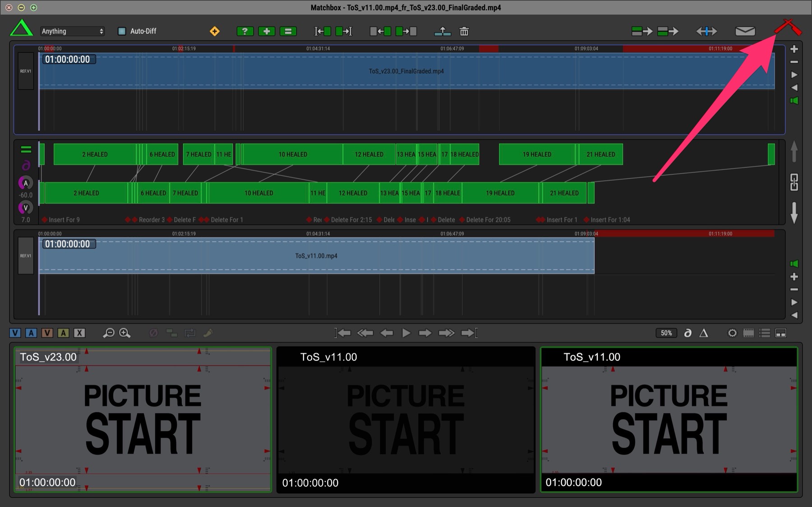Toggle the green speaker for top timeline
812x507 pixels.
click(x=794, y=101)
